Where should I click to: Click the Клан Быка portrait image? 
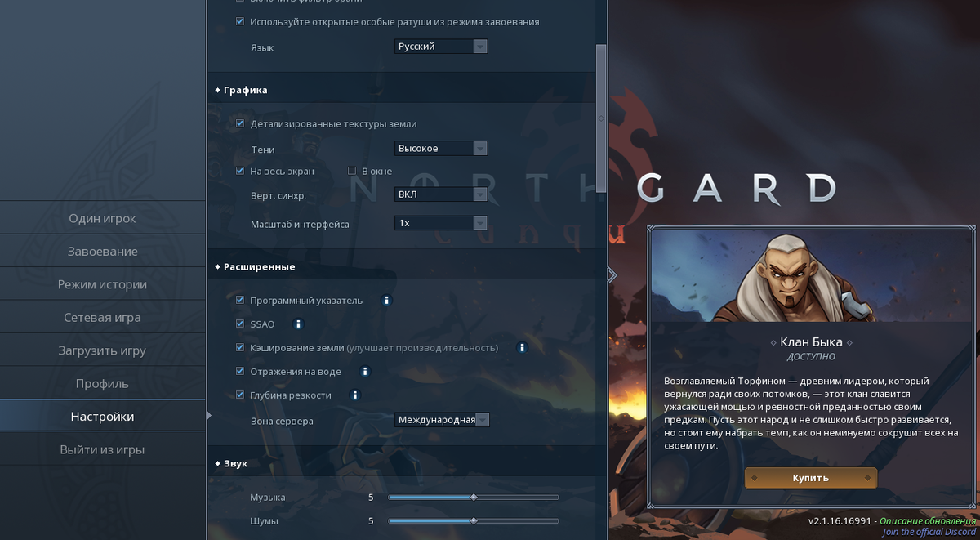(812, 276)
